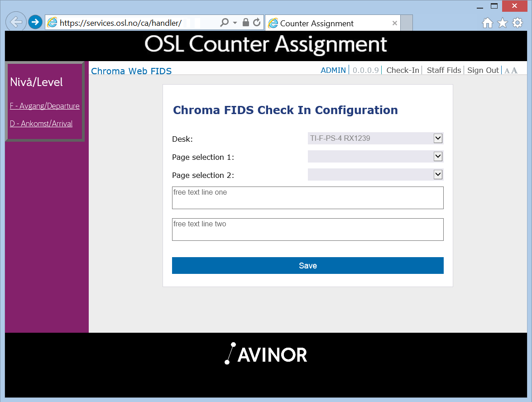Click the browser forward arrow button

[35, 22]
